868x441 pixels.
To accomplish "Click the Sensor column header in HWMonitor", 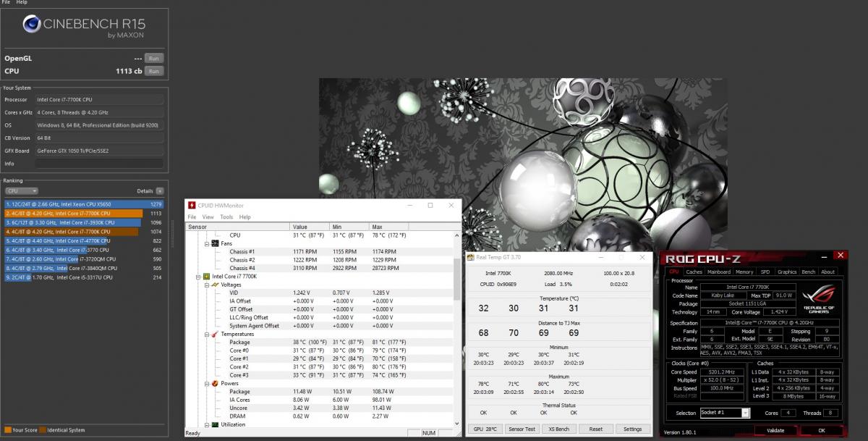I will [237, 227].
